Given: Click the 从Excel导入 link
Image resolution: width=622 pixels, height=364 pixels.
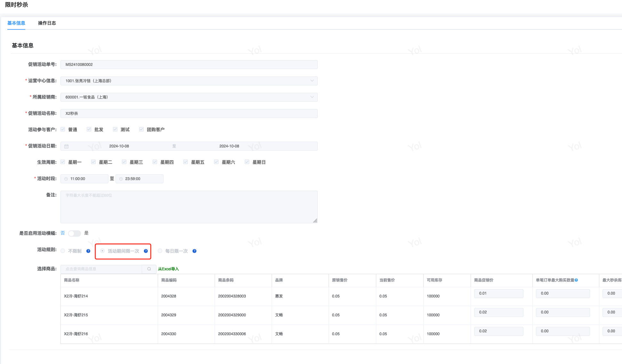Looking at the screenshot, I should pos(168,269).
